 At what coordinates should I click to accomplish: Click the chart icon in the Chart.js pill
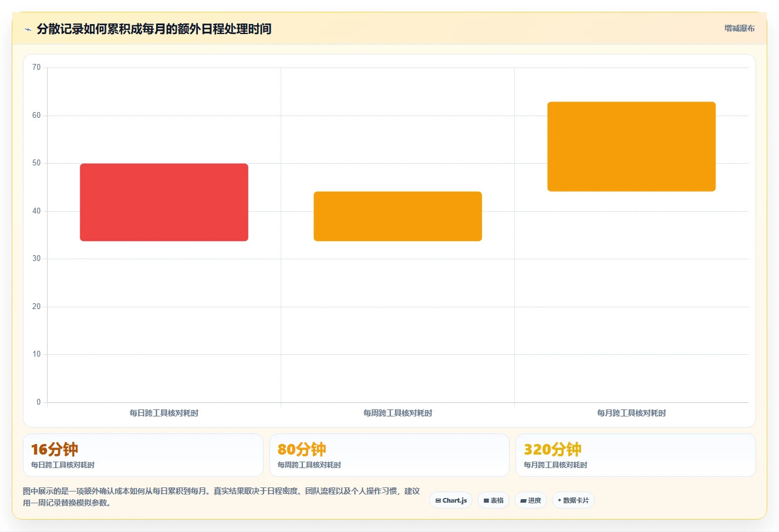438,501
